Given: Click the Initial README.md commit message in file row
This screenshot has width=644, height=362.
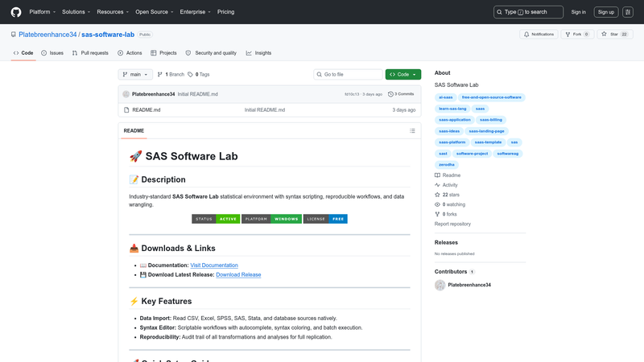Looking at the screenshot, I should pos(265,110).
